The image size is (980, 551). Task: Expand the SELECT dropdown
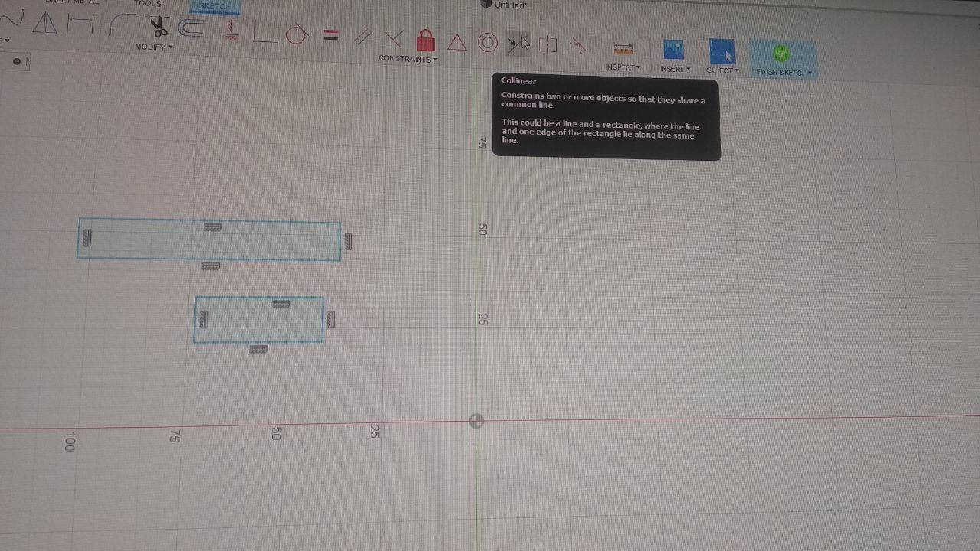723,70
